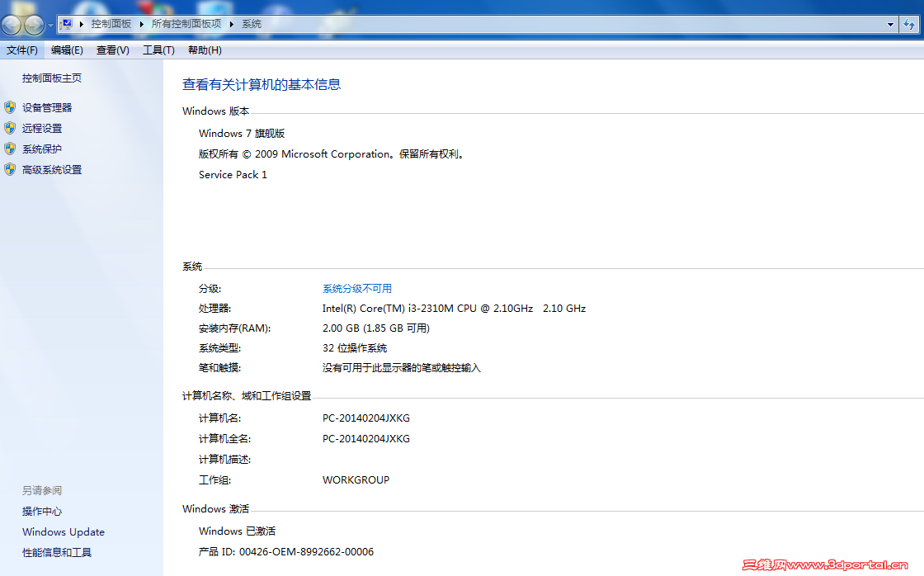Open 操作中心 link in sidebar

tap(42, 511)
